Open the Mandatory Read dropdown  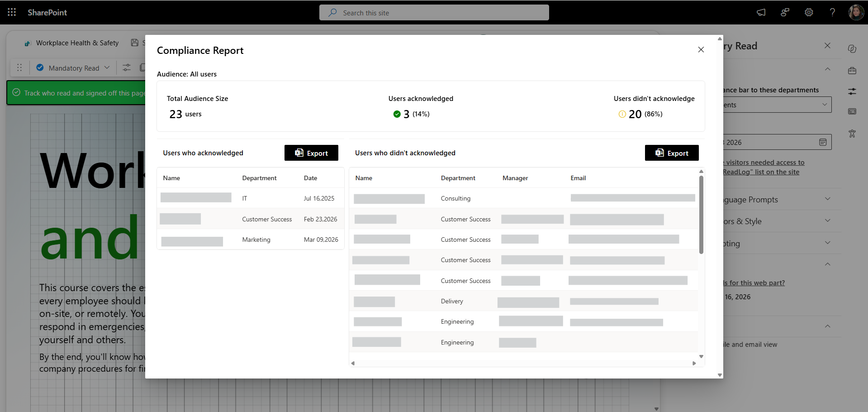tap(74, 67)
